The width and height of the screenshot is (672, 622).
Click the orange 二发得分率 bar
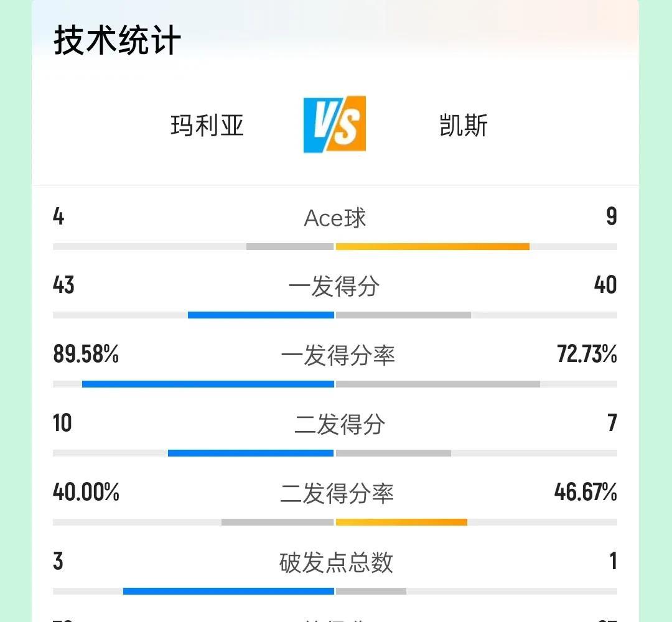pyautogui.click(x=401, y=522)
